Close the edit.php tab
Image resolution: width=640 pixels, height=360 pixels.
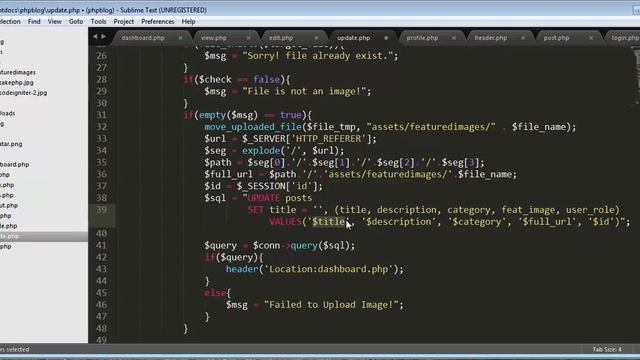[316, 38]
